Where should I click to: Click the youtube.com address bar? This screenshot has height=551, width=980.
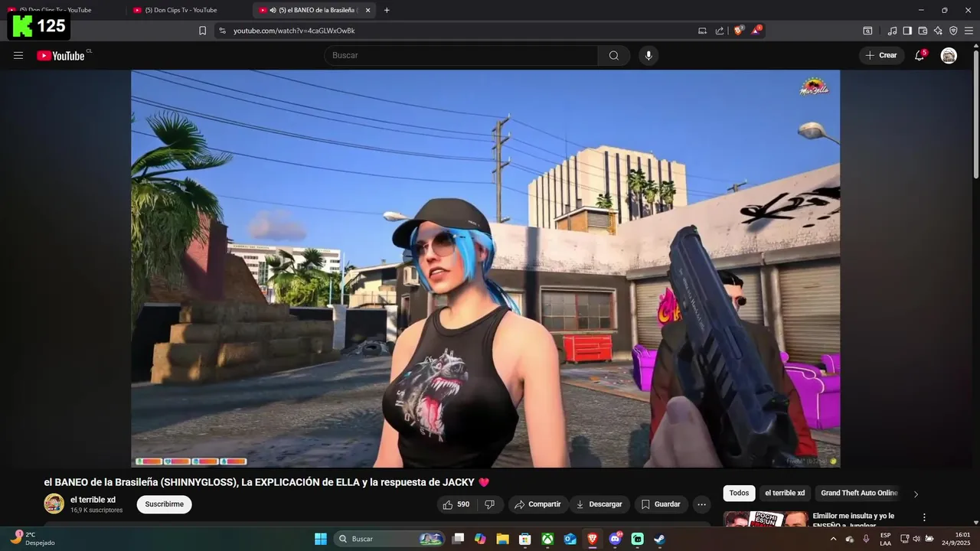[459, 31]
